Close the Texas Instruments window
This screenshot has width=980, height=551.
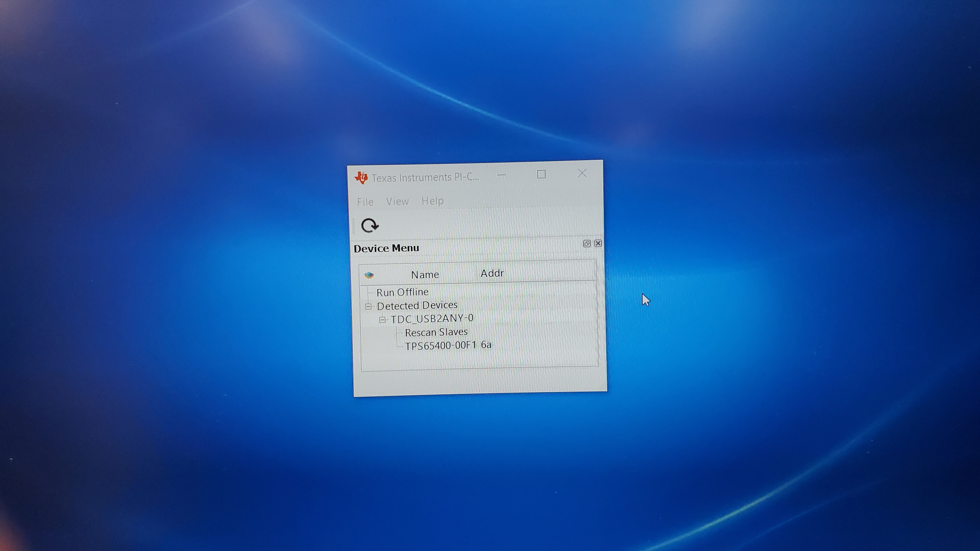[x=582, y=173]
